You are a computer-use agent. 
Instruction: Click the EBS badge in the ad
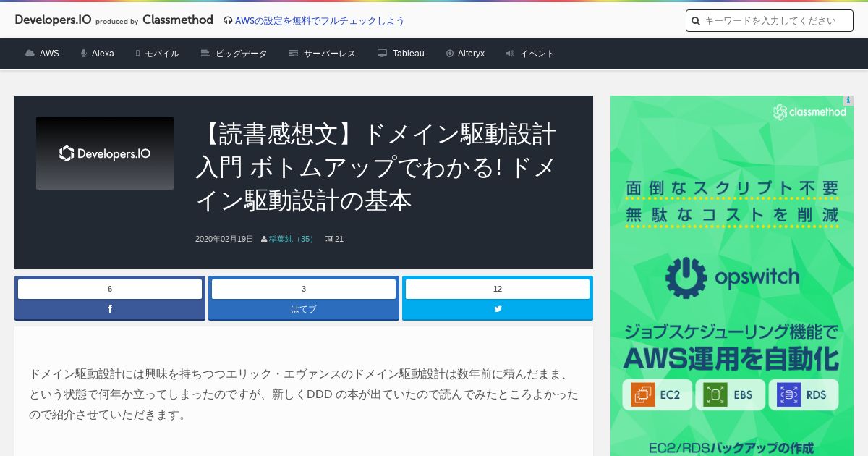pos(731,395)
